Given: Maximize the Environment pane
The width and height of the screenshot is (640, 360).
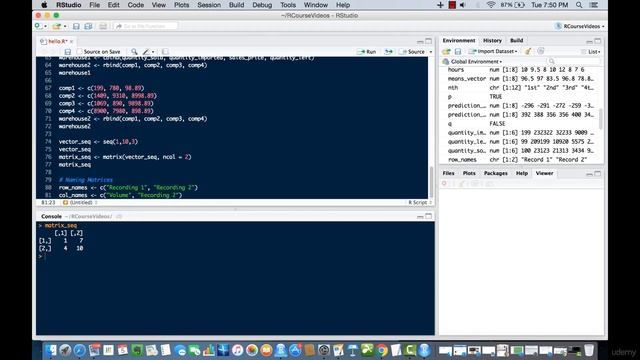Looking at the screenshot, I should pyautogui.click(x=598, y=41).
